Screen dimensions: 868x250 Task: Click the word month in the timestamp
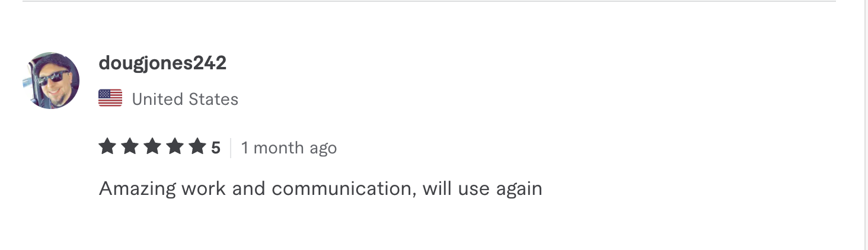coord(275,148)
